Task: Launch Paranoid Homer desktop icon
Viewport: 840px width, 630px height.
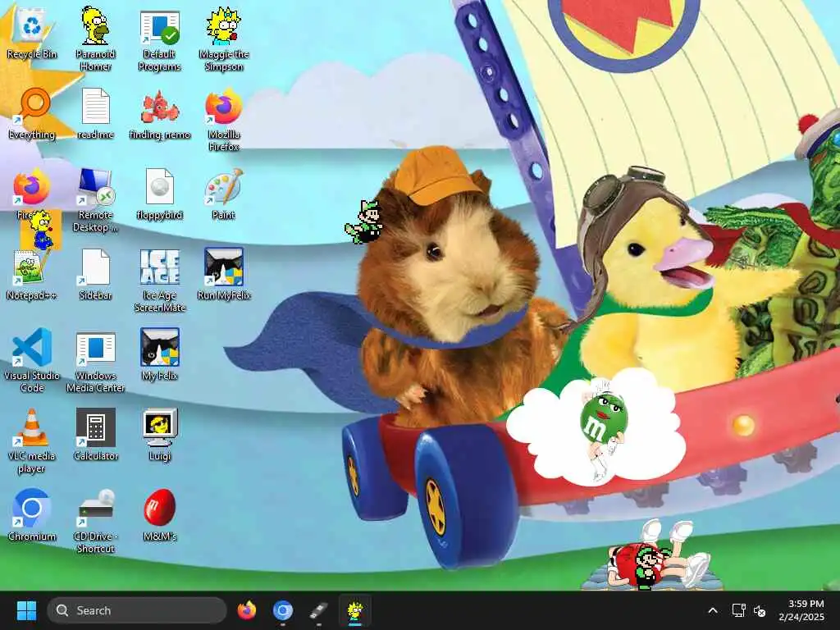Action: 95,39
